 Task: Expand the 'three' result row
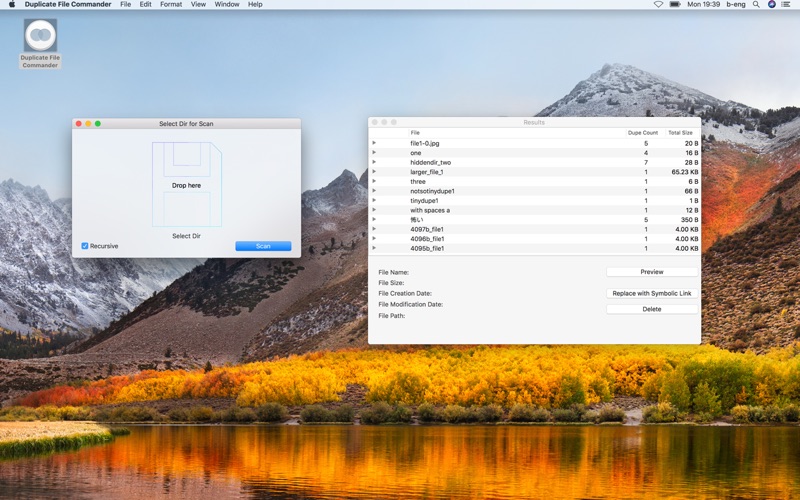point(374,181)
